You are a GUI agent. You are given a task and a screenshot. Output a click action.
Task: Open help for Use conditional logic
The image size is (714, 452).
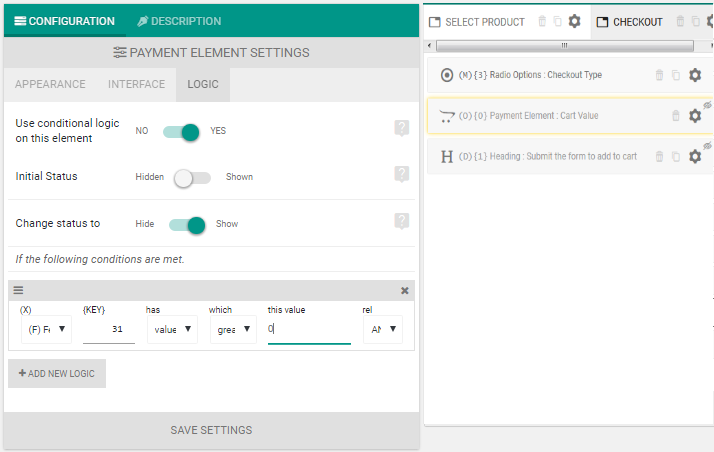[x=402, y=128]
